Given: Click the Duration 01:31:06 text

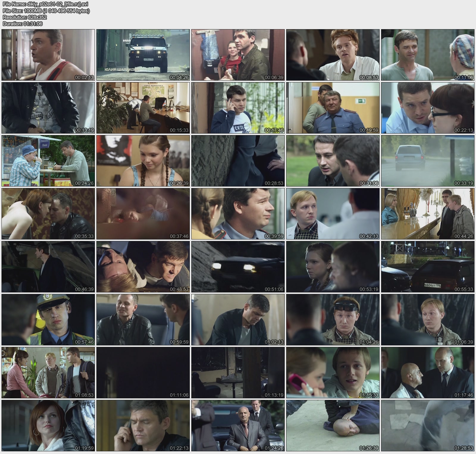Looking at the screenshot, I should pyautogui.click(x=23, y=24).
